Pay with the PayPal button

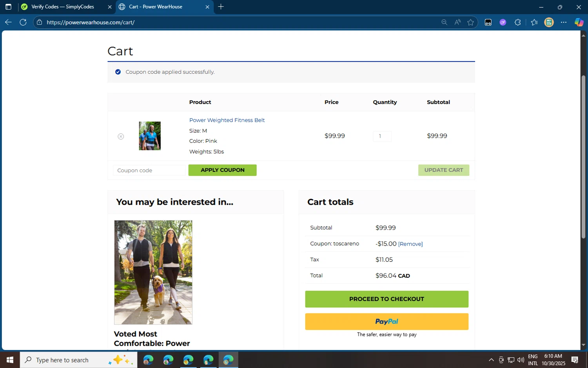[x=387, y=321]
